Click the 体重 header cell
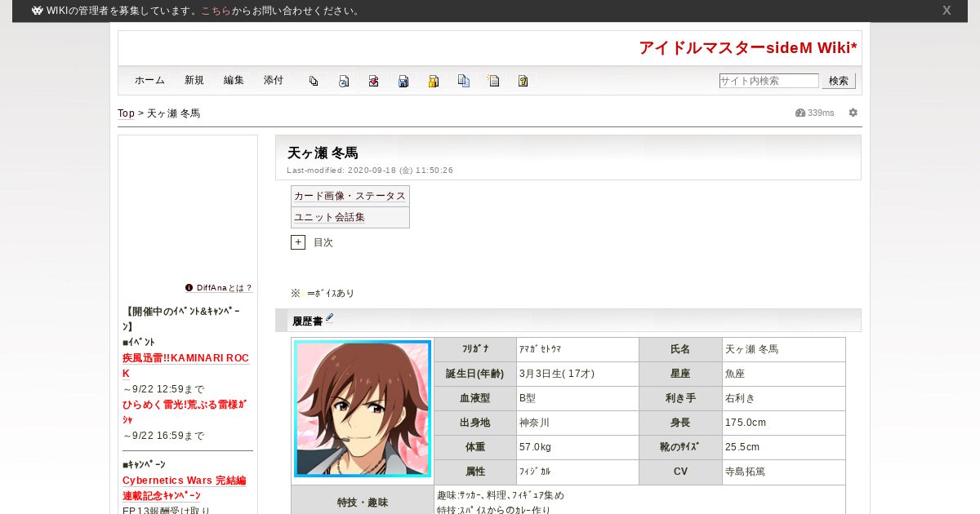Viewport: 980px width, 514px height. pyautogui.click(x=475, y=447)
